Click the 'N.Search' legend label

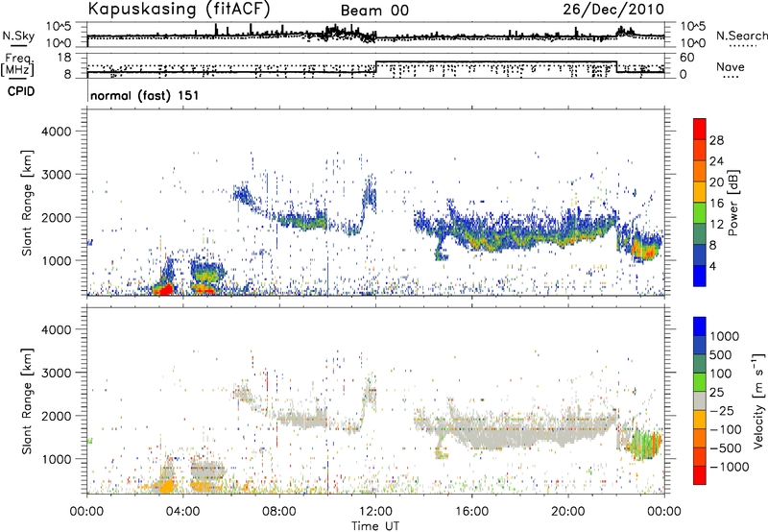click(741, 36)
